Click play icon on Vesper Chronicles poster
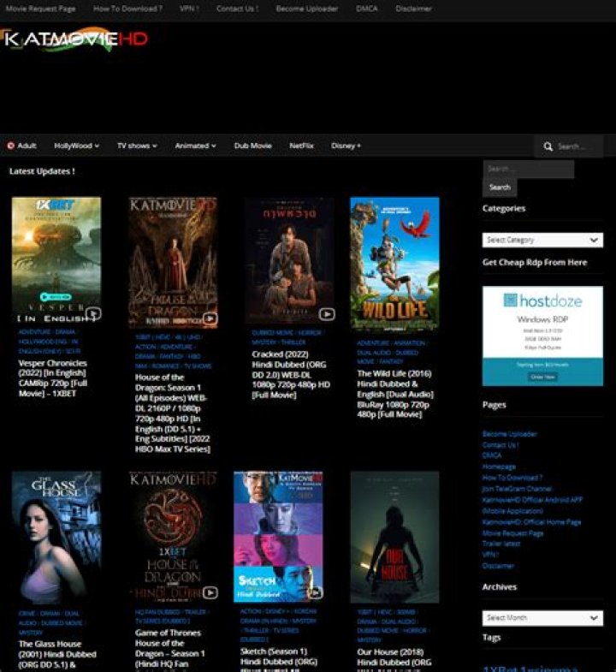 click(92, 313)
